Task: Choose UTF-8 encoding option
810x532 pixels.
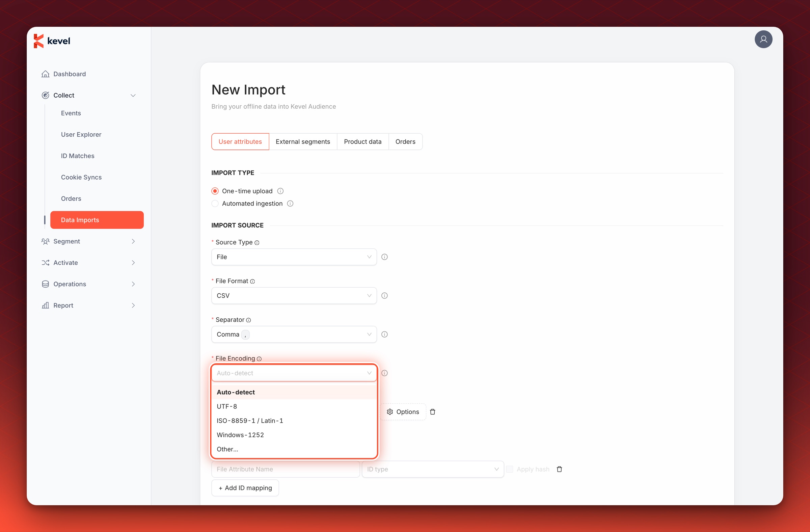Action: [294, 406]
